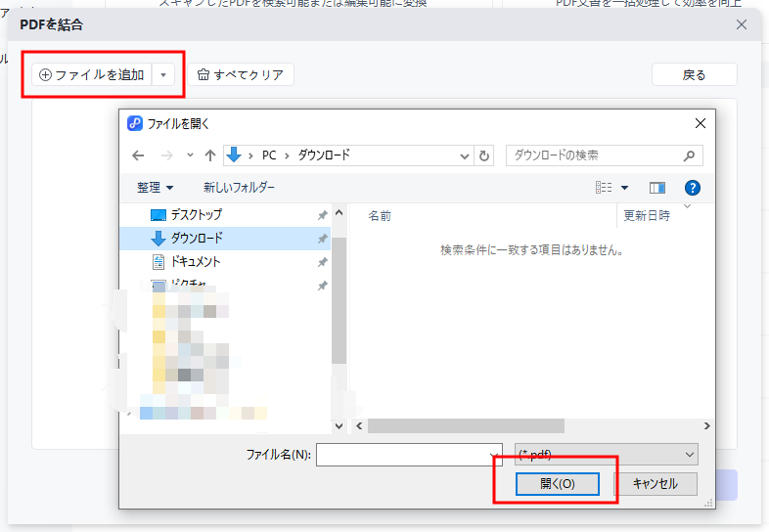769x532 pixels.
Task: Click the document icon next to ドキュメント
Action: (x=158, y=262)
